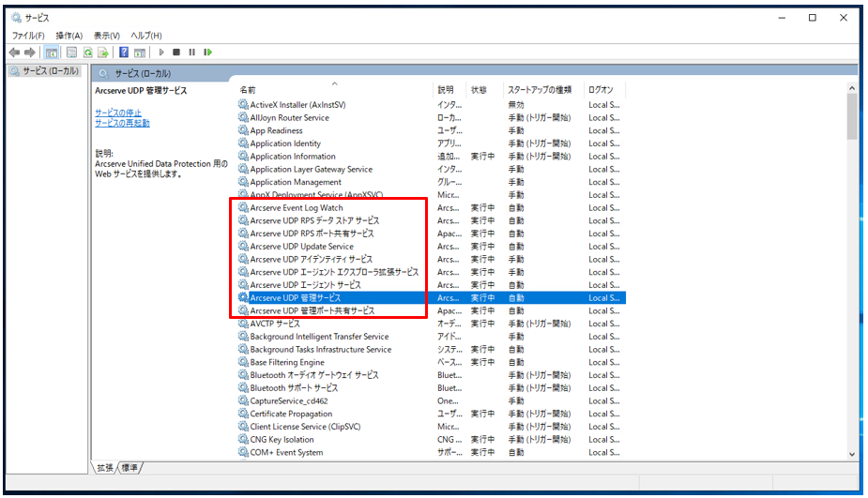Click the gear icon of Arcserve UDP 管理サービス
Viewport: 868px width, 498px height.
(x=243, y=297)
